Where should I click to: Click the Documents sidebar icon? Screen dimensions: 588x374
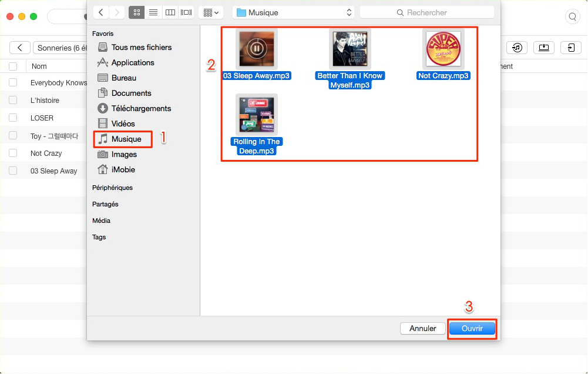coord(102,93)
